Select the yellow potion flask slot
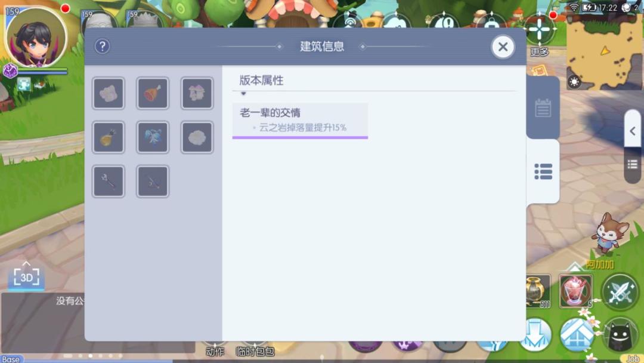The height and width of the screenshot is (363, 644). tap(109, 137)
